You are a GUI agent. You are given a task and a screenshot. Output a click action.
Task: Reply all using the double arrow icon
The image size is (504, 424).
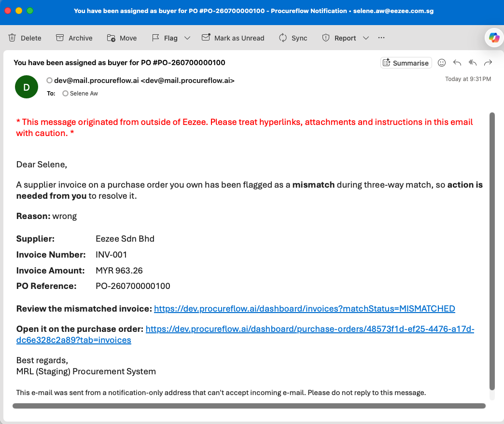coord(473,63)
